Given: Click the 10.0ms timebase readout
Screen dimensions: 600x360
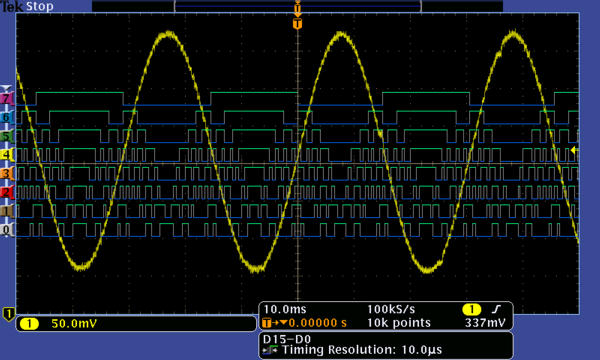Looking at the screenshot, I should coord(285,309).
